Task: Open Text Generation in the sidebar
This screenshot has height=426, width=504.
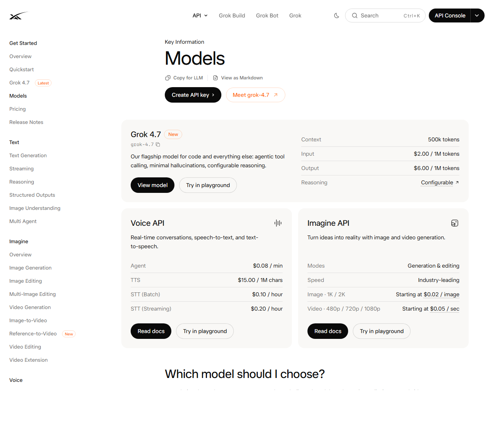Action: coord(28,156)
